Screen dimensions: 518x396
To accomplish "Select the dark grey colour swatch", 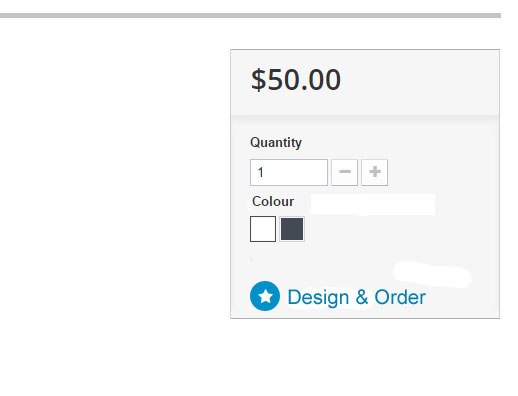I will pos(292,229).
